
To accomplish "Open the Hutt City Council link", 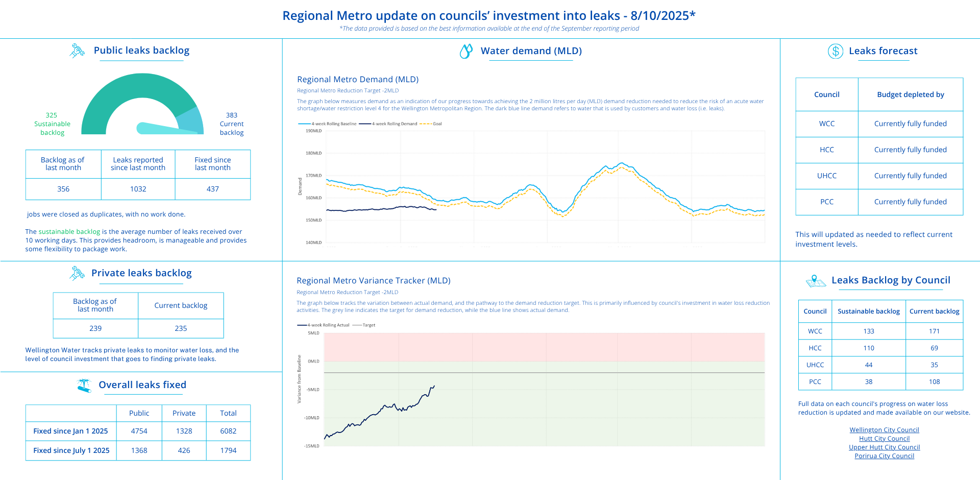I will click(x=884, y=439).
